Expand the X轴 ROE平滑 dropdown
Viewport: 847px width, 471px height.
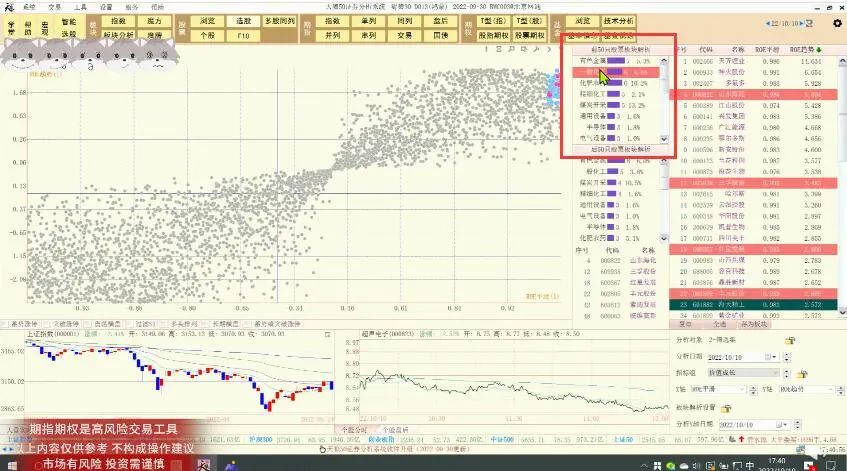pos(743,389)
